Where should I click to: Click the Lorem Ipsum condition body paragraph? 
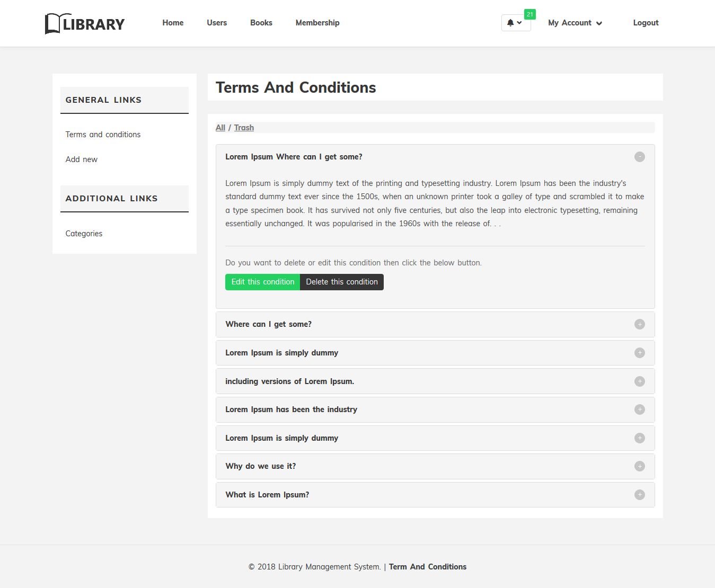pos(435,203)
